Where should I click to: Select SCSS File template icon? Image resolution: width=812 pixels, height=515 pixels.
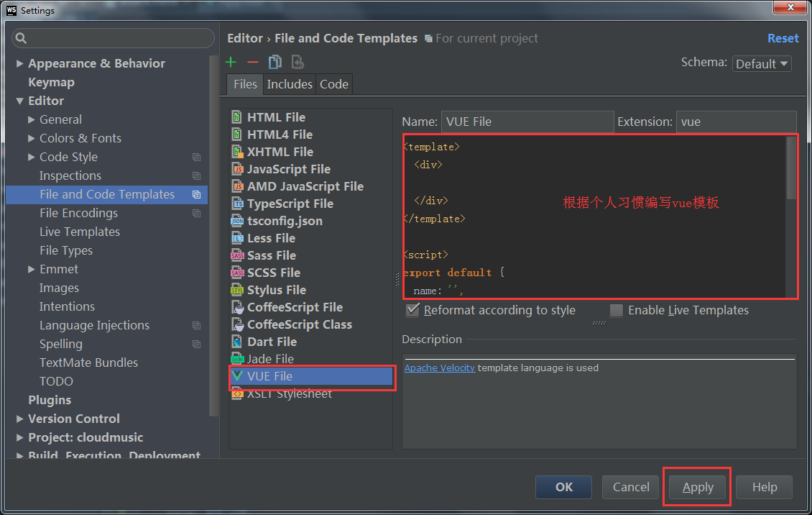click(237, 273)
